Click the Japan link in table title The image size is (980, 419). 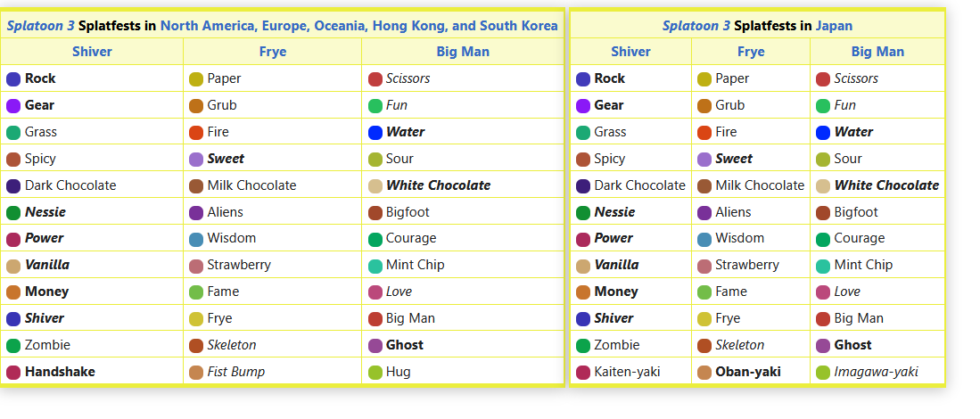(x=834, y=26)
